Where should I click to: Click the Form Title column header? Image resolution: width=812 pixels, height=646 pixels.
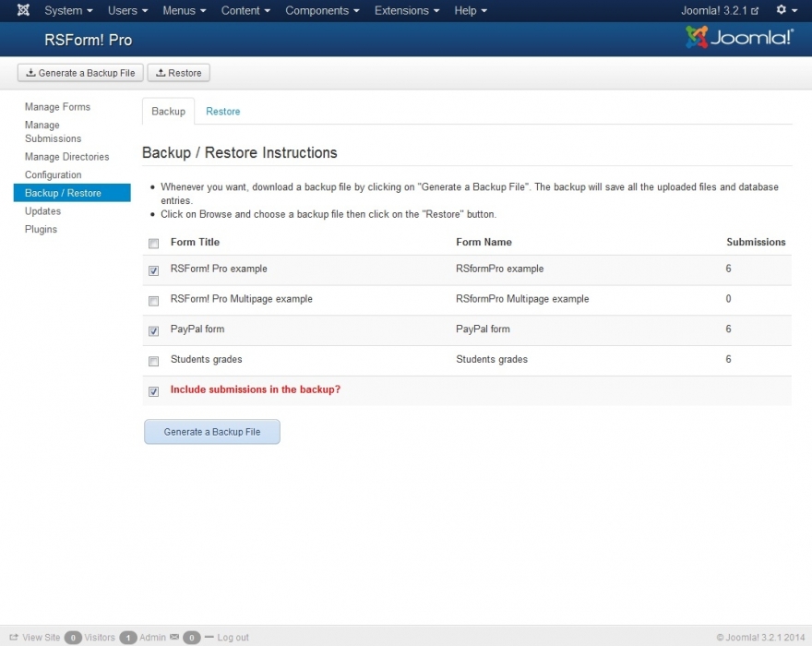click(x=195, y=242)
